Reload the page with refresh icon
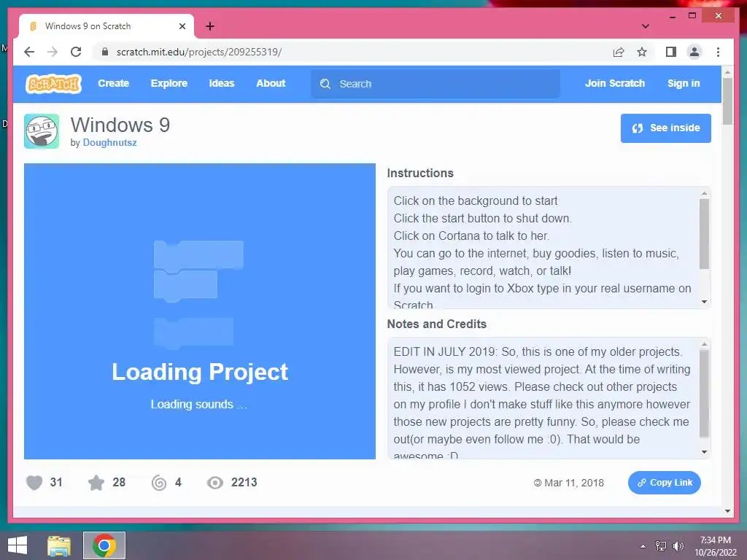This screenshot has height=560, width=747. (76, 52)
